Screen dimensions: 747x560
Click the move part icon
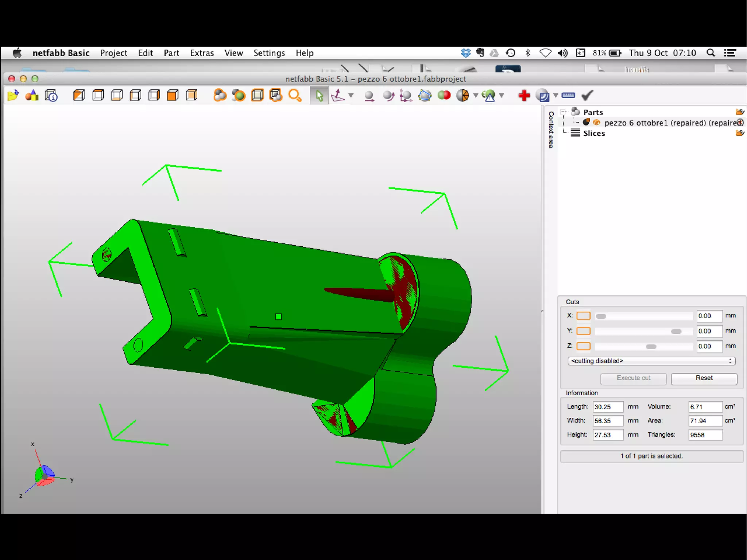(x=369, y=96)
